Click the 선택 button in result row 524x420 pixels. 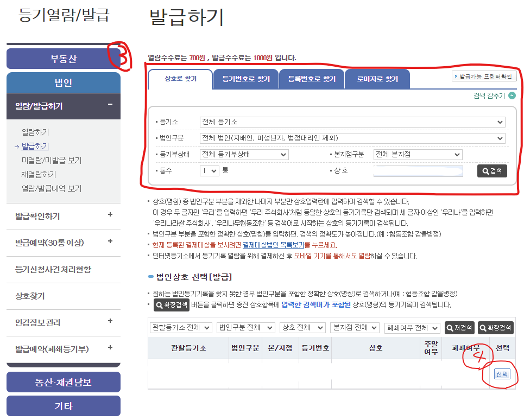(502, 374)
